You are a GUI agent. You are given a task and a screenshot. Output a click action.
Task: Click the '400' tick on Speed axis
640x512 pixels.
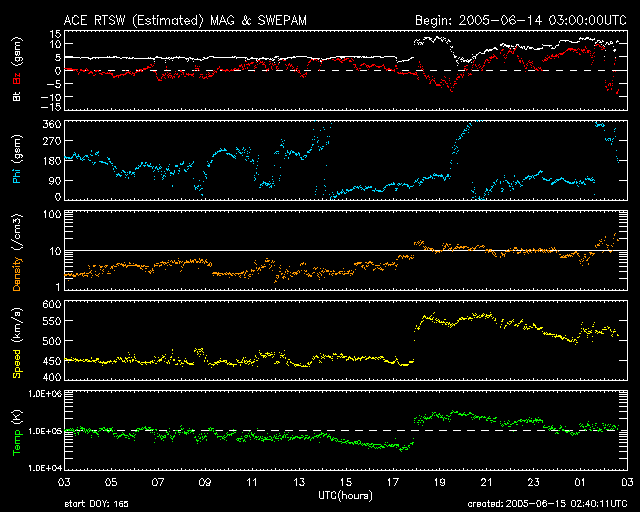[x=52, y=377]
